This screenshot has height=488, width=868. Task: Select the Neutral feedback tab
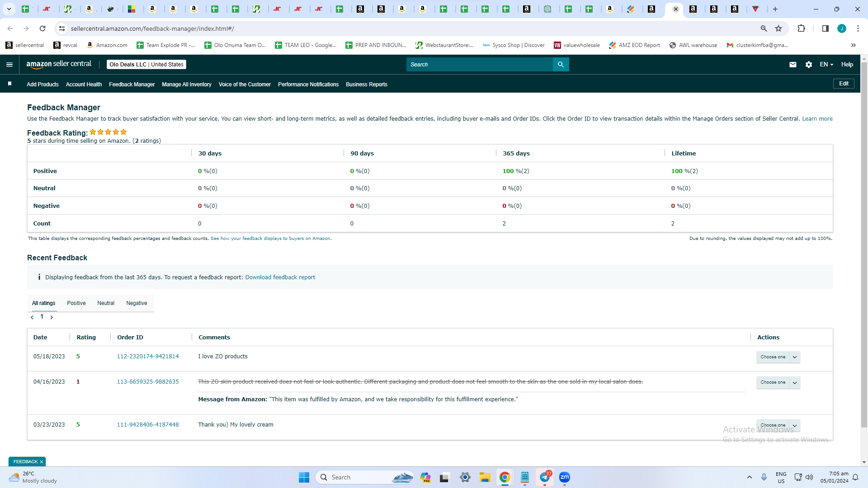pyautogui.click(x=106, y=303)
